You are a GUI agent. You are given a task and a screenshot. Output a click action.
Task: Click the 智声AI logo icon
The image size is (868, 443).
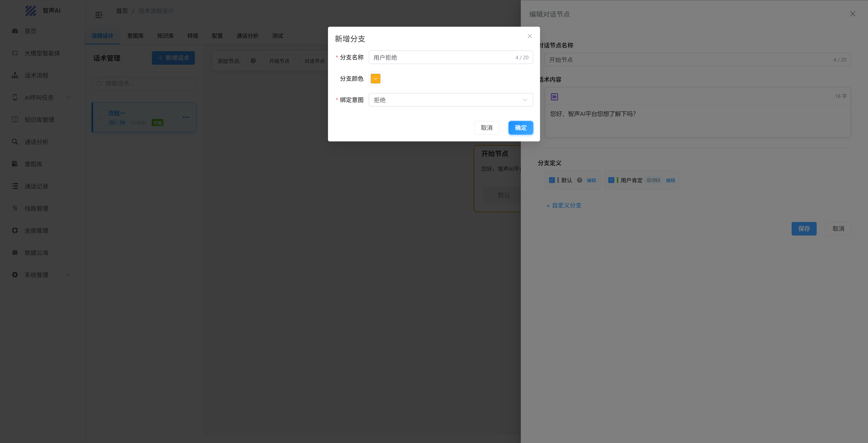click(31, 11)
